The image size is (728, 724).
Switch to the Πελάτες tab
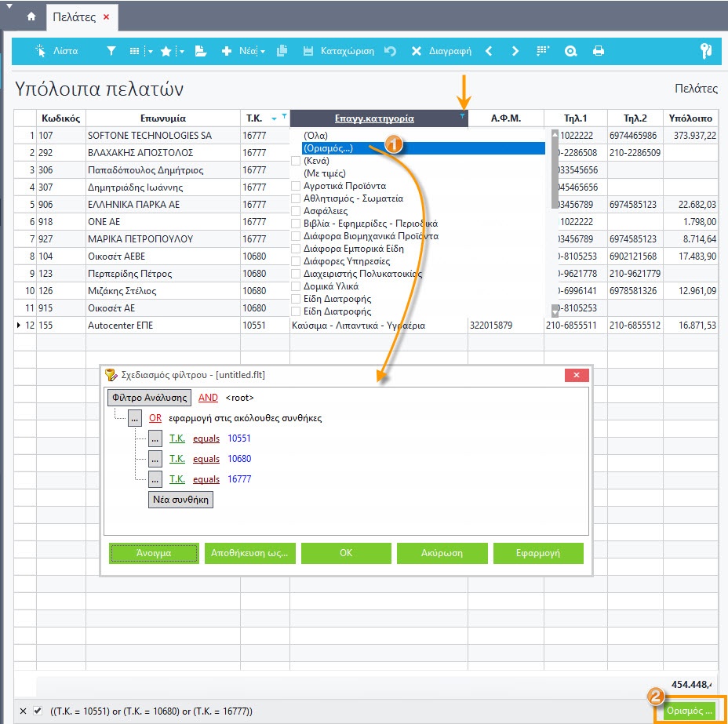[75, 16]
